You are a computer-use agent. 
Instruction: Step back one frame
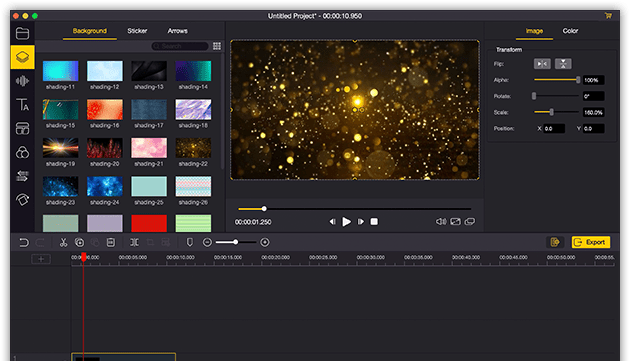click(332, 222)
